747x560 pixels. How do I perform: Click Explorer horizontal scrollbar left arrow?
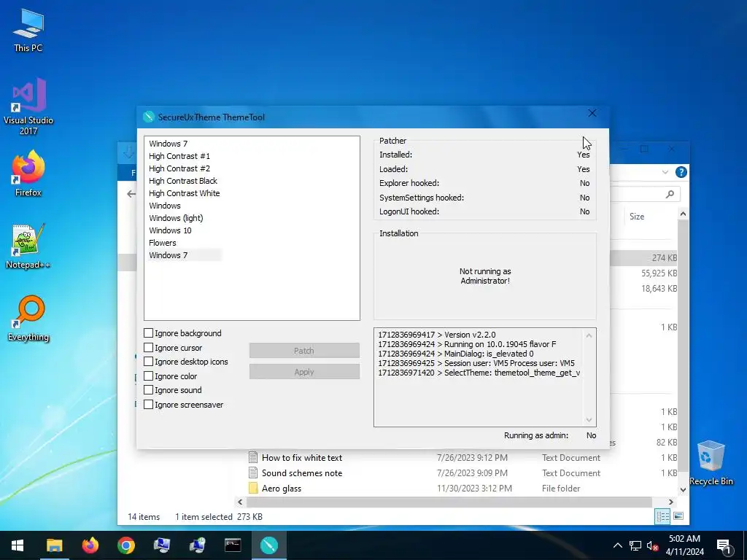point(240,502)
